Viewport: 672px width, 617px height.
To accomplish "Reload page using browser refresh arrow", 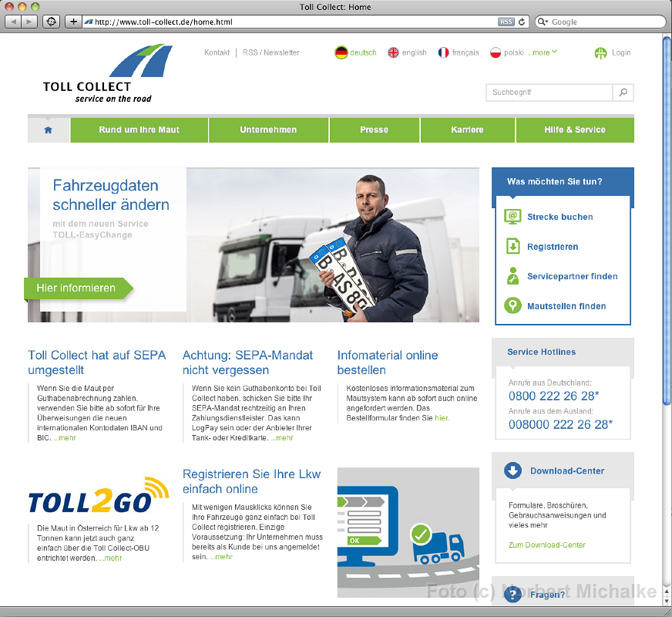I will [x=522, y=22].
